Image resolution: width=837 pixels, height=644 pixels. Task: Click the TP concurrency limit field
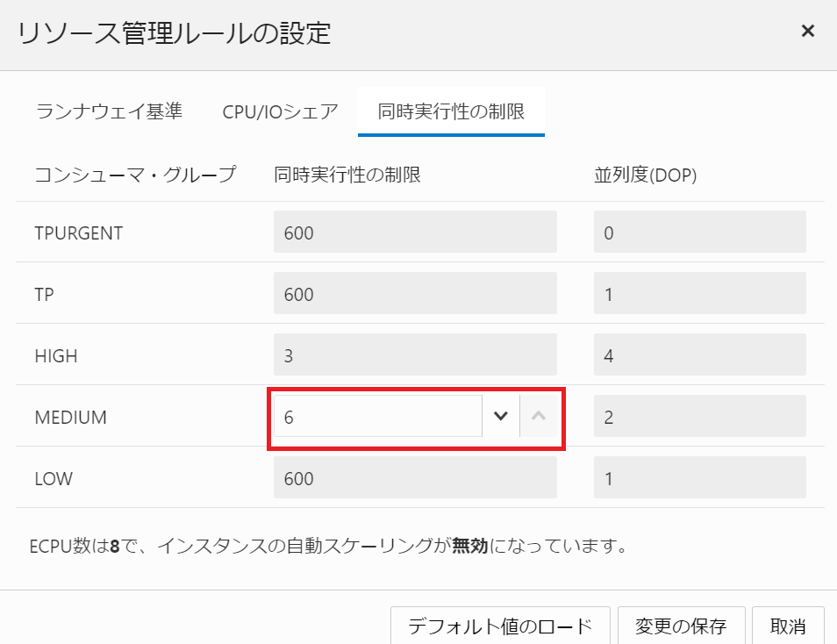coord(415,293)
